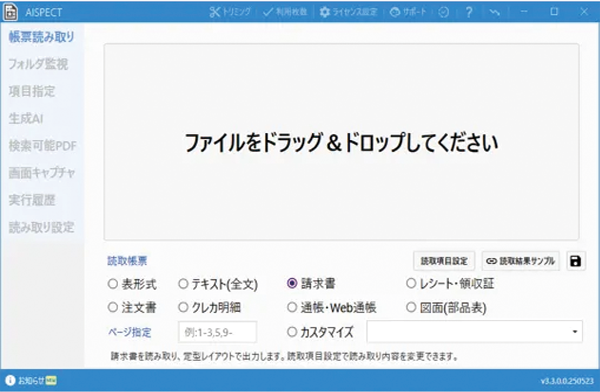Open help with the question mark icon
Viewport: 600px width, 392px height.
coord(469,12)
